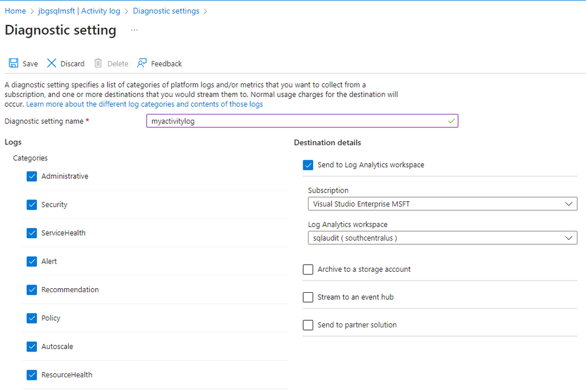Image resolution: width=586 pixels, height=392 pixels.
Task: Click the Feedback person icon
Action: pos(141,63)
